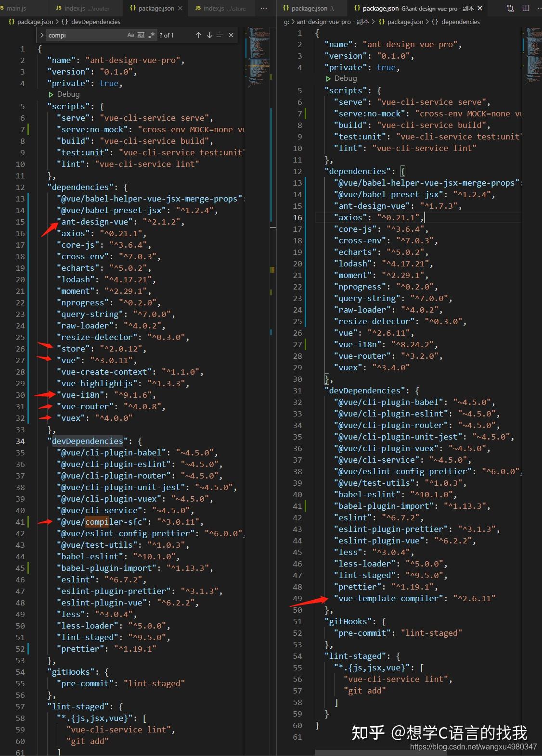This screenshot has width=542, height=756.
Task: Click "lint-staged" key on right line 54
Action: click(355, 656)
